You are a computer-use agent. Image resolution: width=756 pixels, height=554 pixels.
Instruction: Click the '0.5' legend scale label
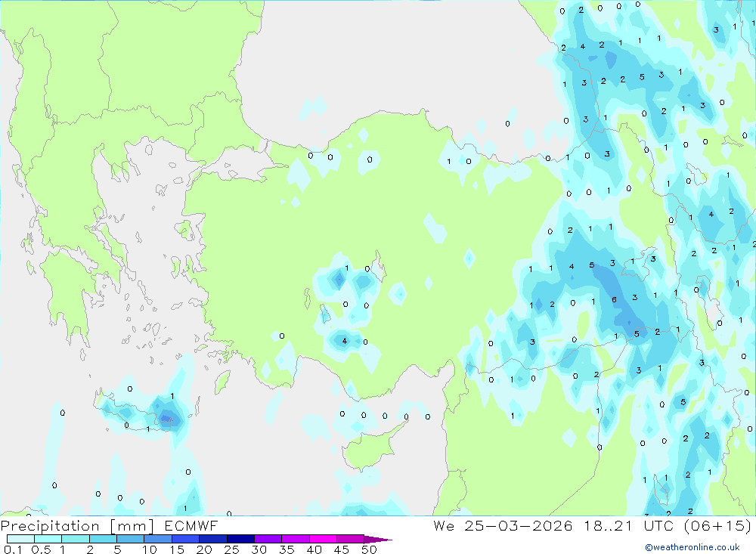tap(41, 549)
